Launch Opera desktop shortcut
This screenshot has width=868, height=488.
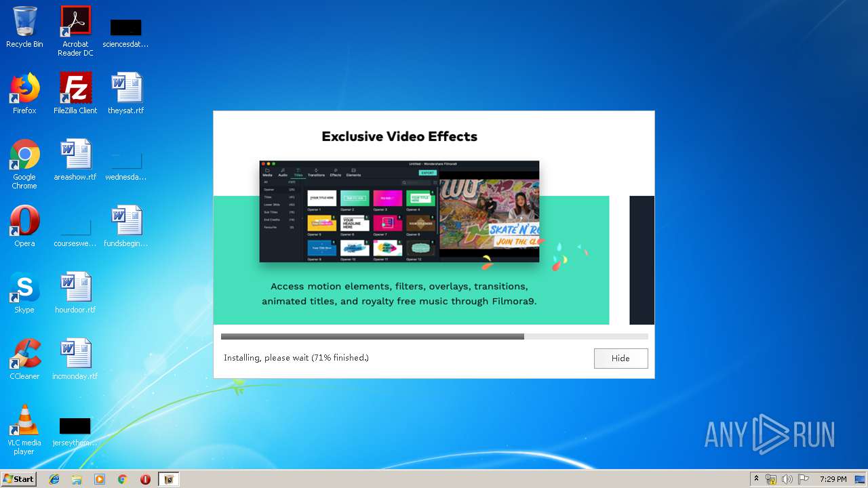tap(24, 226)
